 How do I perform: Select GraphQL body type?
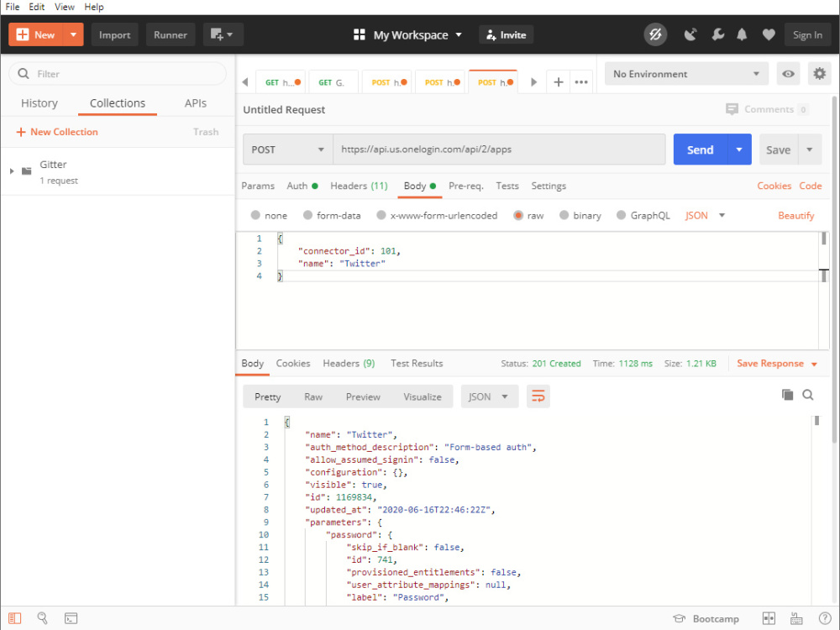point(643,215)
